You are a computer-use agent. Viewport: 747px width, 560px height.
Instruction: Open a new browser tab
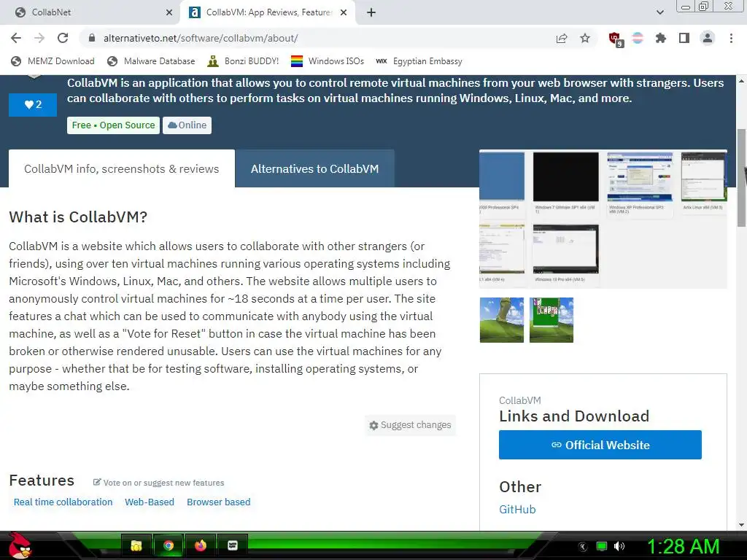371,12
